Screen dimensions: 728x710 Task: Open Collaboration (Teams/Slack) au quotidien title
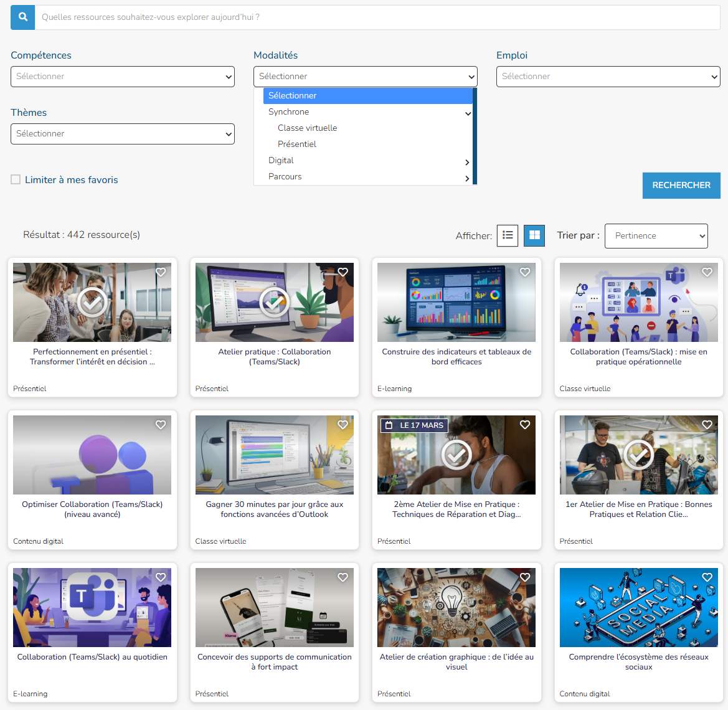click(x=92, y=657)
